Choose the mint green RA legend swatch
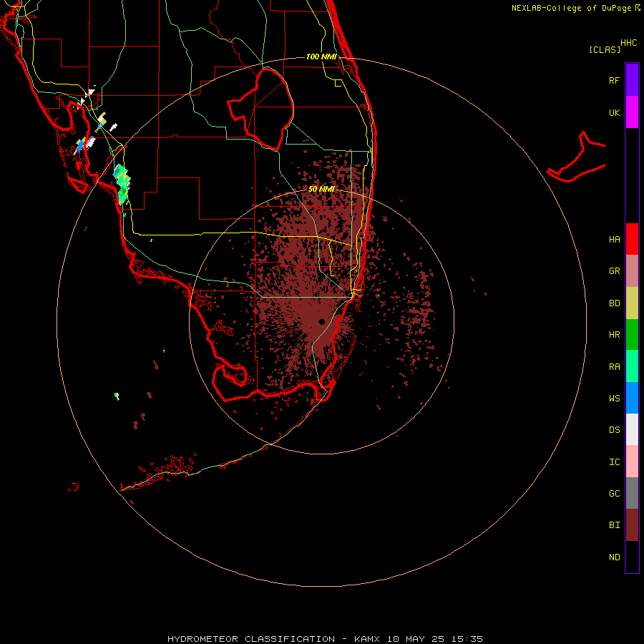The height and width of the screenshot is (644, 644). tap(632, 366)
